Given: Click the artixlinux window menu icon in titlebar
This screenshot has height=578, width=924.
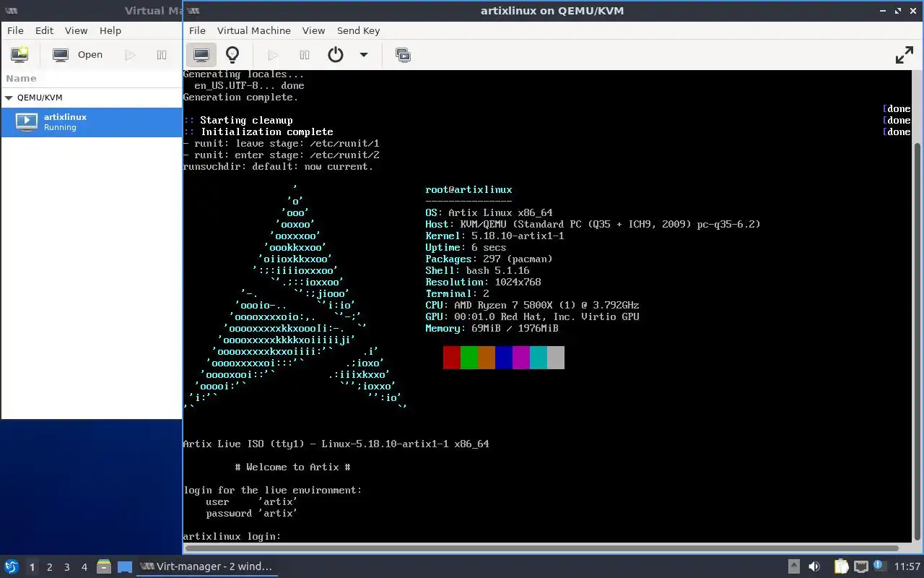Looking at the screenshot, I should 193,10.
